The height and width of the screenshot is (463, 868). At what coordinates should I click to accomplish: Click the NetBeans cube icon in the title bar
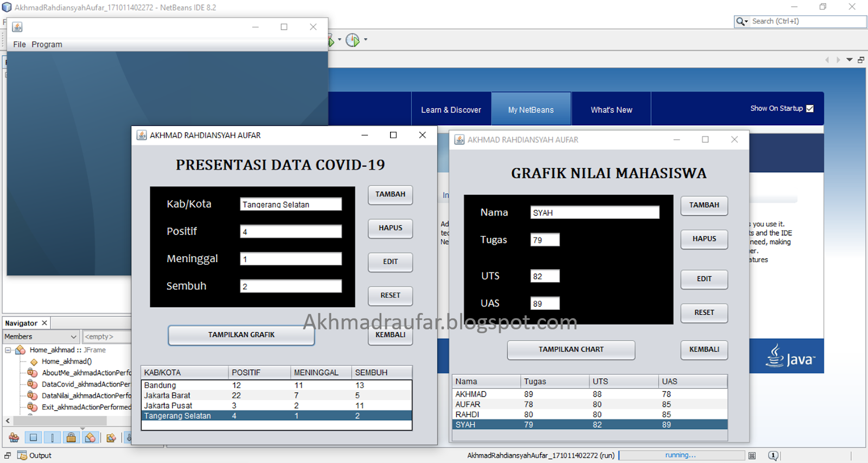pyautogui.click(x=7, y=7)
